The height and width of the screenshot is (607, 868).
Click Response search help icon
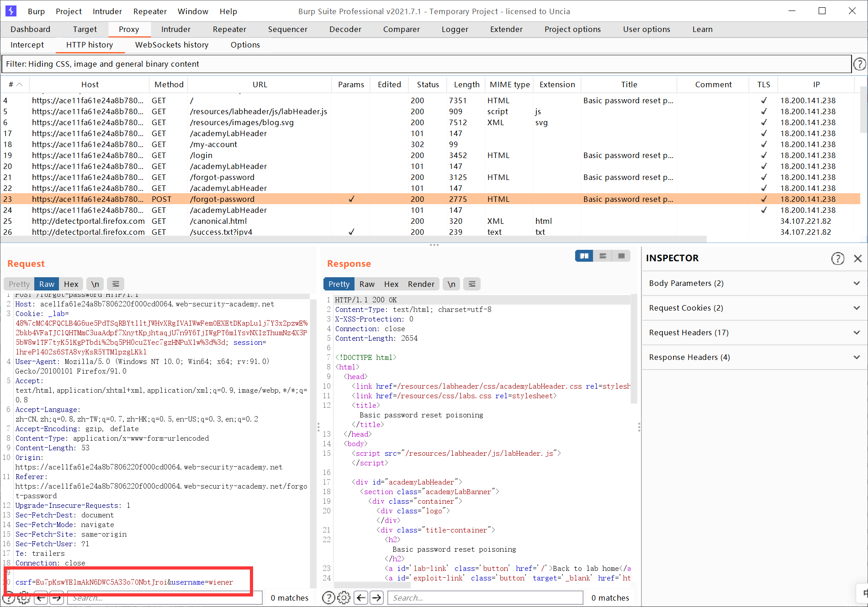click(328, 598)
